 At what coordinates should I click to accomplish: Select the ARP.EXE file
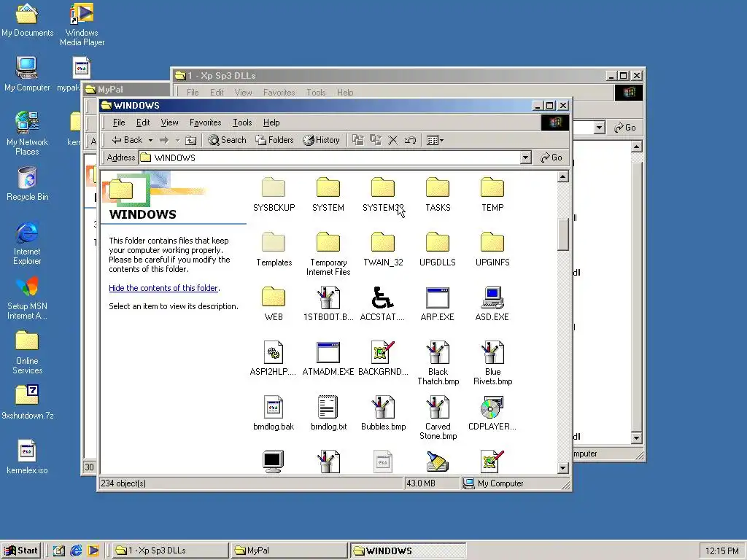pos(438,304)
